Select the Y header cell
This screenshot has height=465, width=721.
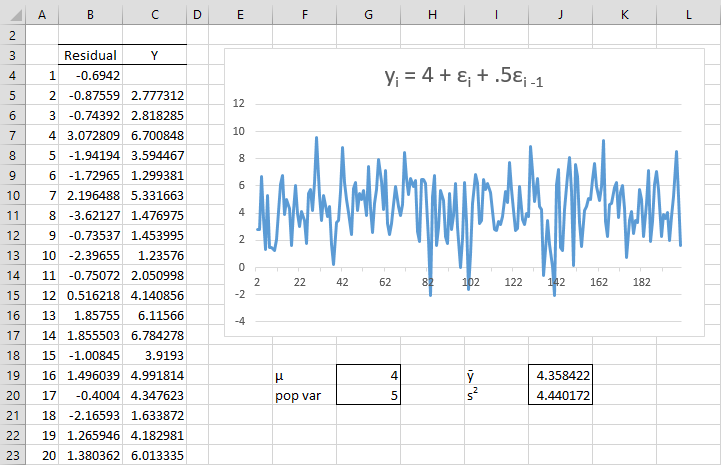154,55
